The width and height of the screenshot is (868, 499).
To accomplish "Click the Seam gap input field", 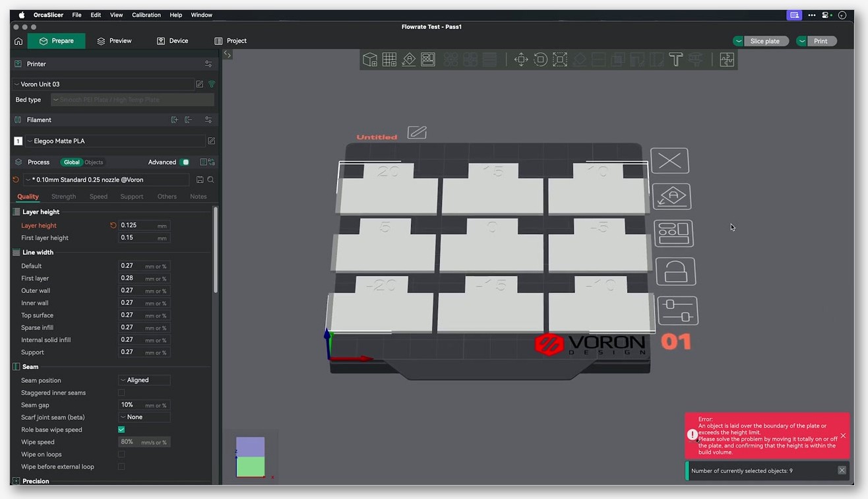I will [144, 405].
